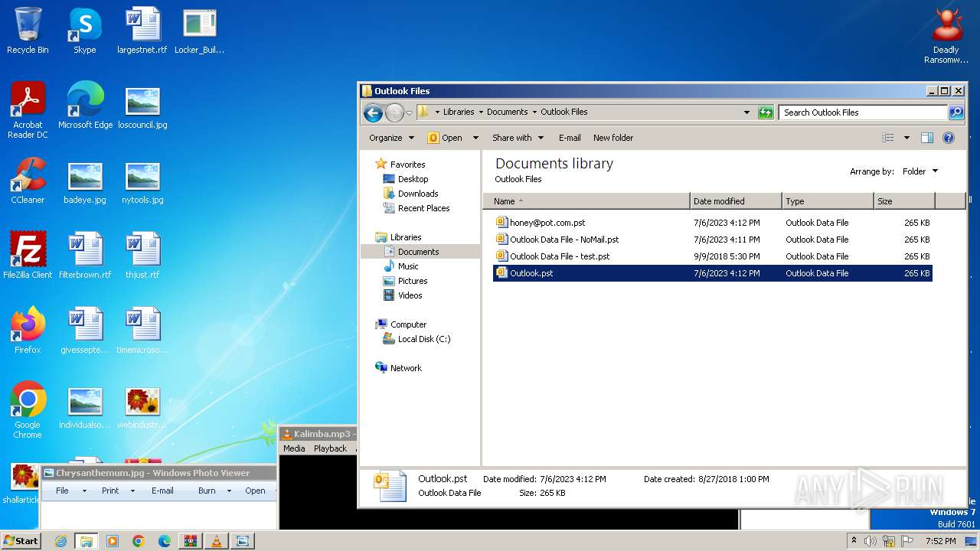Open Skype desktop shortcut

click(x=85, y=31)
